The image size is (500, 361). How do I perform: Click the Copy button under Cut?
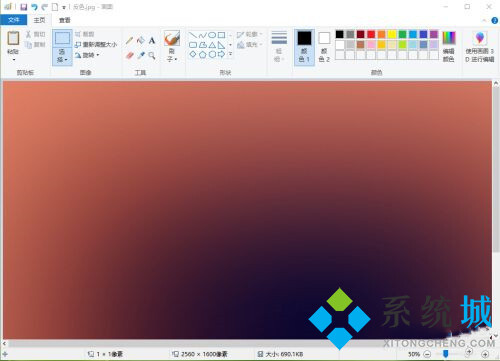coord(35,44)
